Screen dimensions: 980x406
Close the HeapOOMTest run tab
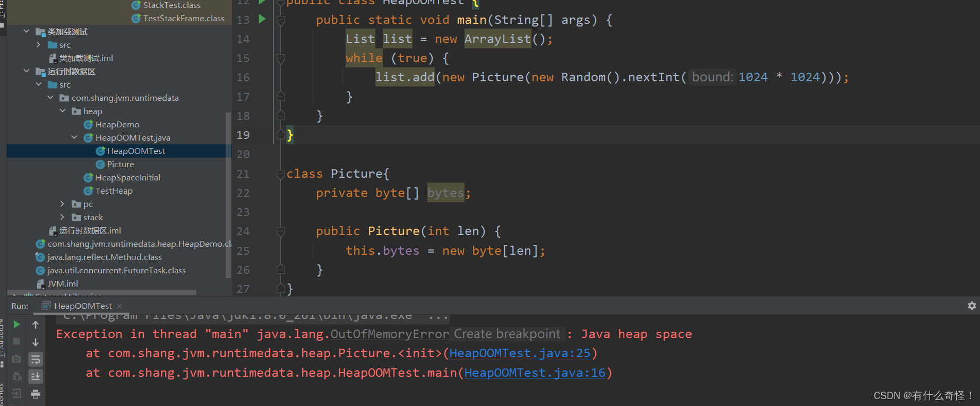coord(119,306)
